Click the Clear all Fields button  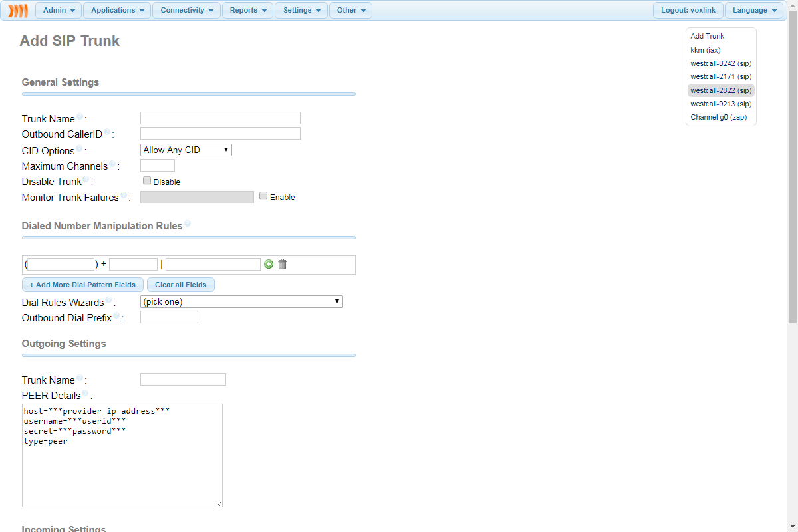[180, 285]
